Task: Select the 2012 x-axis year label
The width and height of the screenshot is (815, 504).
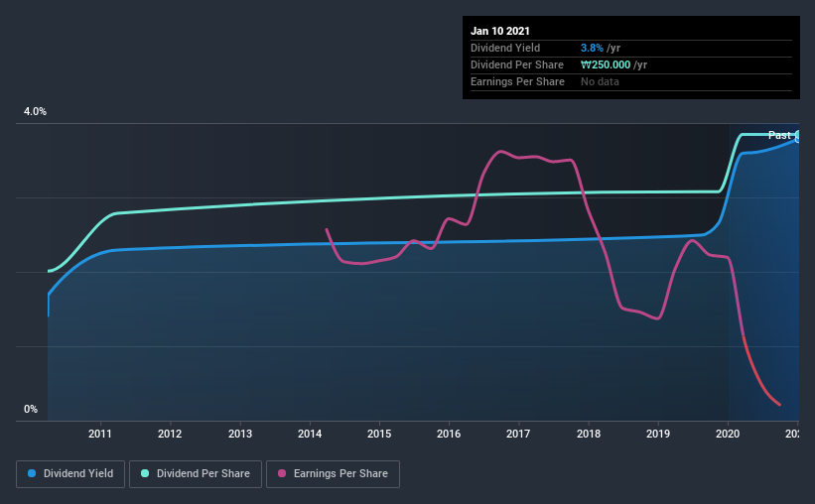Action: click(x=170, y=434)
